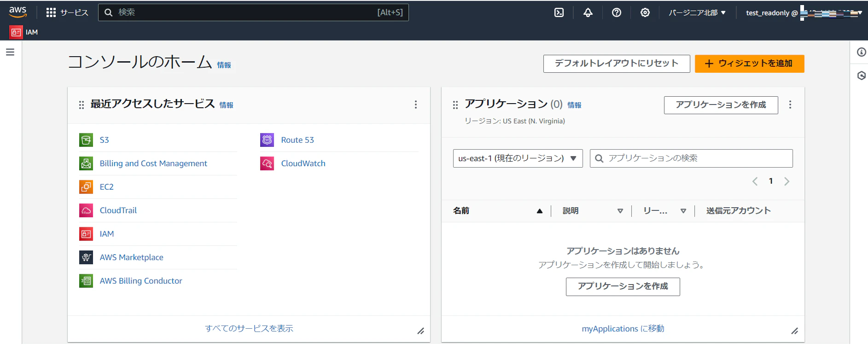Open the AWS Billing Conductor link
Viewport: 868px width, 349px height.
[141, 281]
